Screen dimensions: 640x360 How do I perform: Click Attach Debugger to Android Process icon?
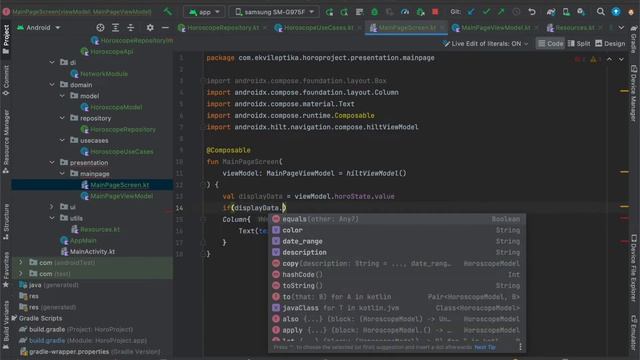[420, 12]
